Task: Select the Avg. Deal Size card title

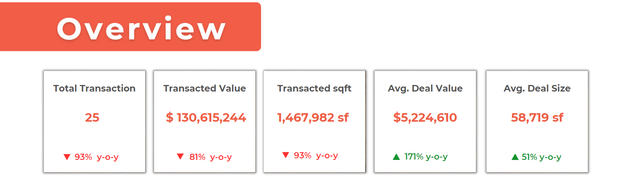Action: click(537, 88)
